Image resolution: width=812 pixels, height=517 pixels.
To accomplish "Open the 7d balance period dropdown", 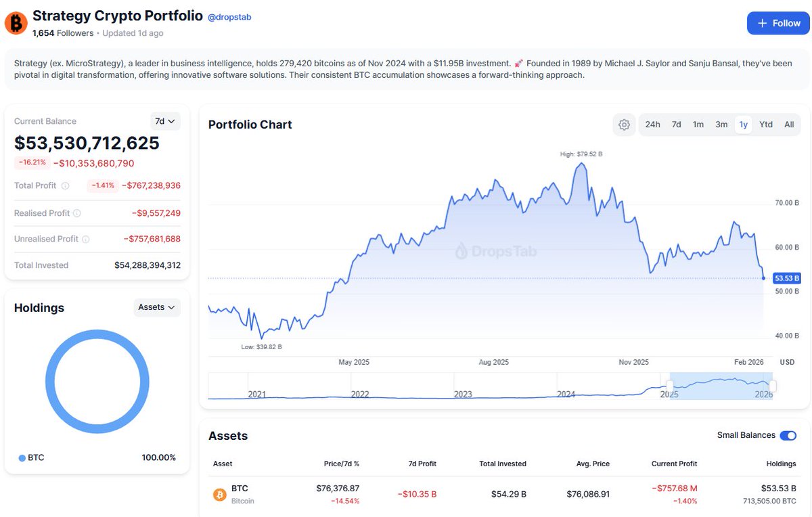I will (165, 121).
